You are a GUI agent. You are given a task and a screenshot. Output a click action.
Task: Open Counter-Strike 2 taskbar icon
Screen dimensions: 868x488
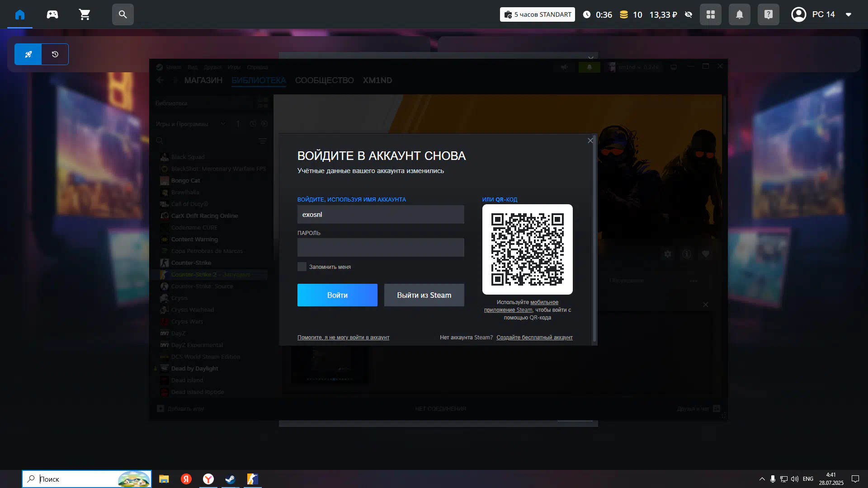click(x=252, y=479)
